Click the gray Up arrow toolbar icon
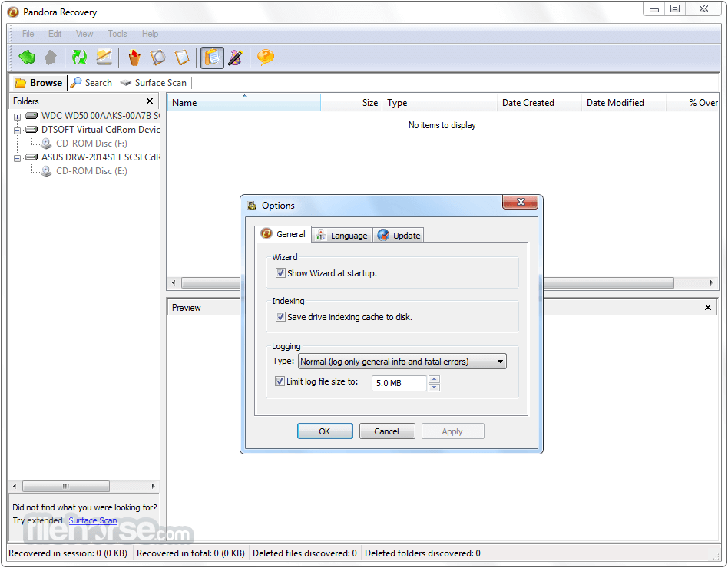 [x=50, y=58]
